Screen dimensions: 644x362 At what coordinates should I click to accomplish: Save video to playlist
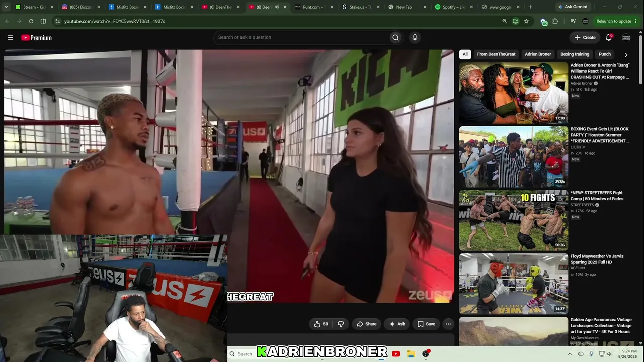(x=426, y=324)
